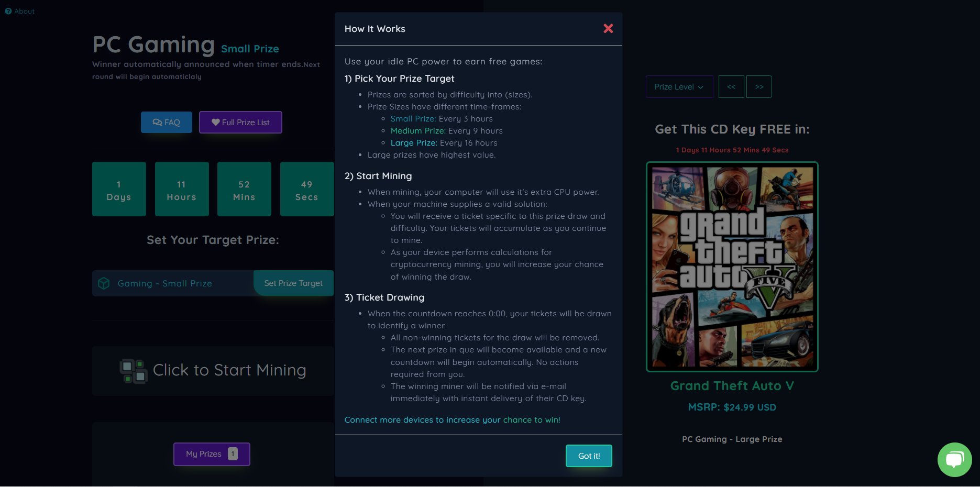Click the heart icon on Full Prize List
This screenshot has height=487, width=980.
pos(216,122)
